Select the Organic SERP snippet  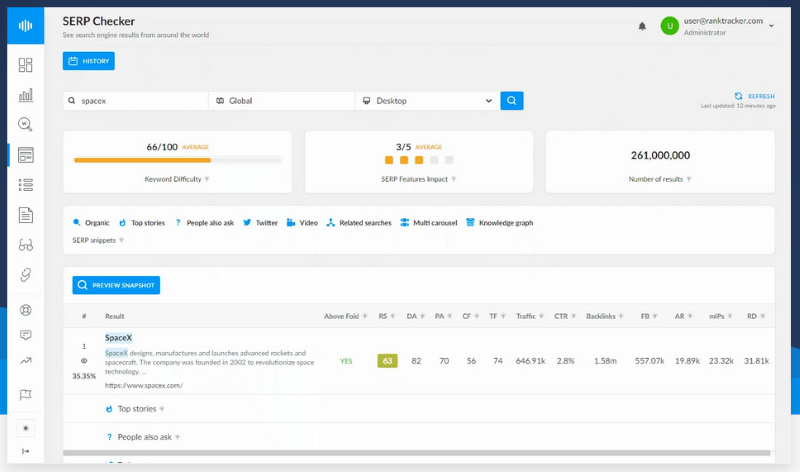91,223
